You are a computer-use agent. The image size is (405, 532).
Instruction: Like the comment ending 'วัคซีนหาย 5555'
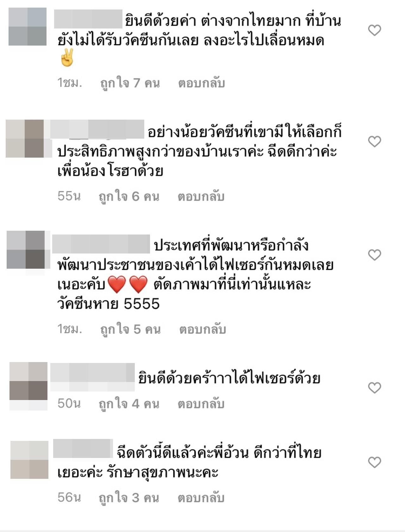point(375,255)
